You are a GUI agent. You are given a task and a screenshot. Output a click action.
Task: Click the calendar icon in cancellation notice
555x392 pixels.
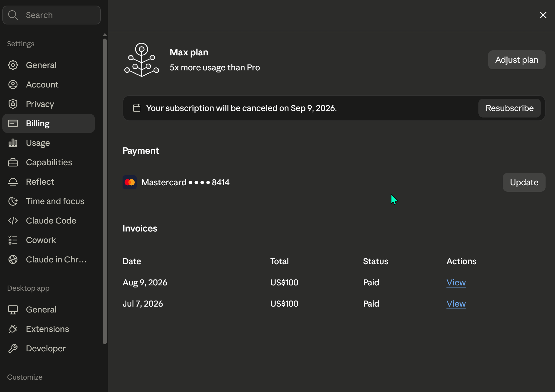point(137,108)
